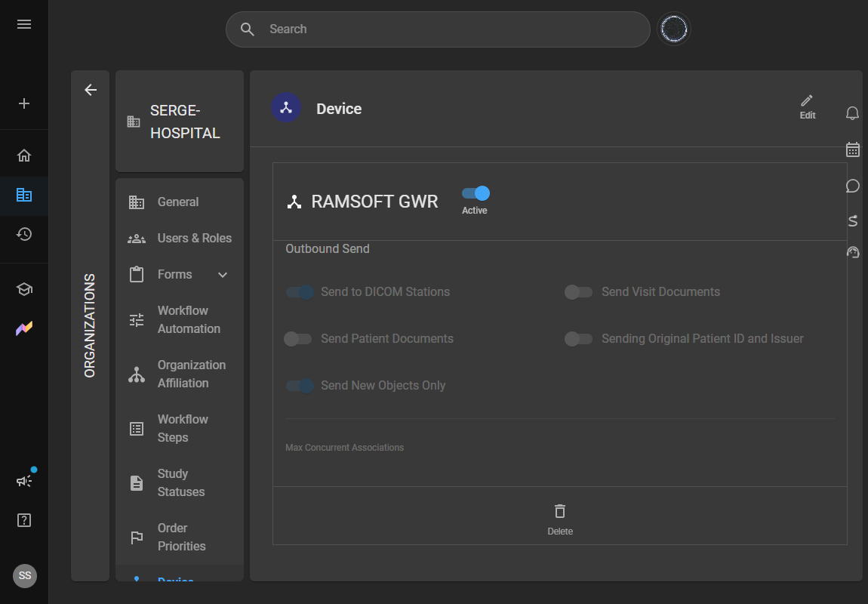This screenshot has height=604, width=868.
Task: Toggle Send Visit Documents
Action: [578, 291]
